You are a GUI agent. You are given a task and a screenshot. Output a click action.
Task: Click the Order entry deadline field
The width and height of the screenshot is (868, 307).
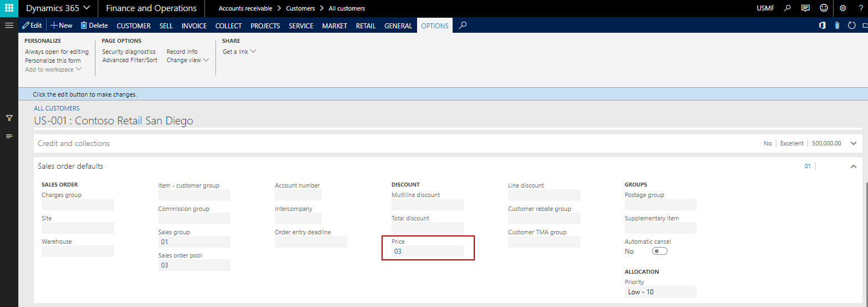point(311,241)
